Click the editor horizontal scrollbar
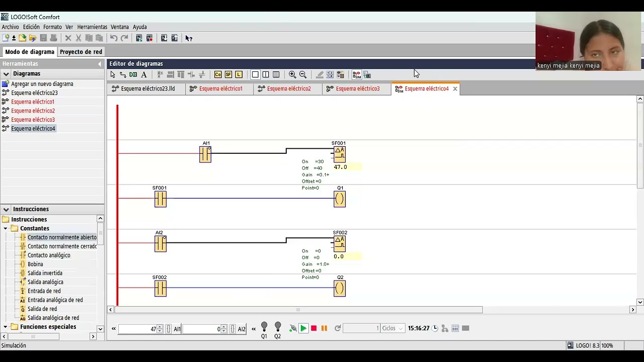The image size is (644, 362). (298, 310)
